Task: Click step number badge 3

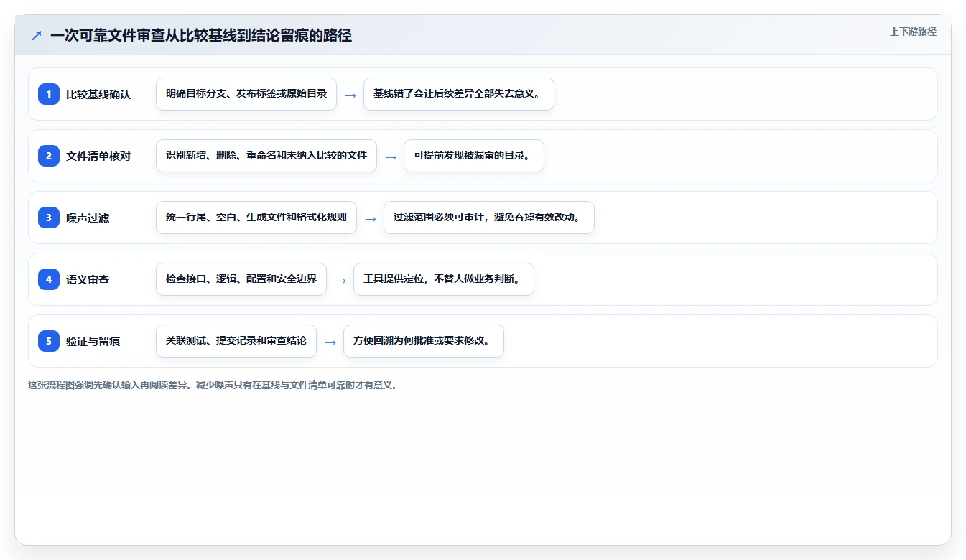Action: pos(49,218)
